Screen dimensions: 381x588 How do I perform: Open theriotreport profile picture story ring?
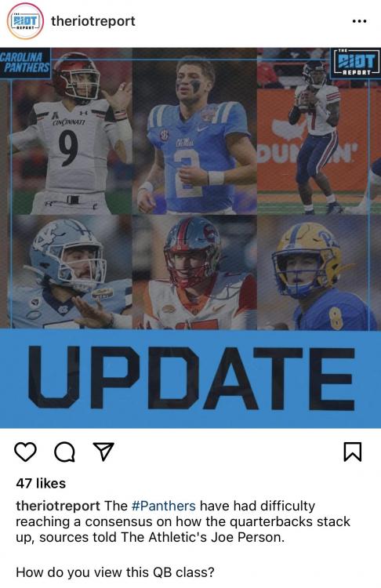click(25, 21)
